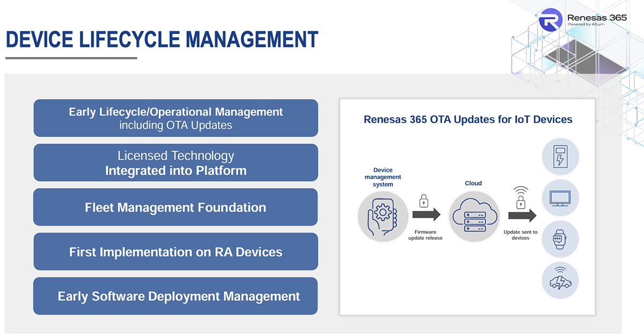Click the Renesas 365 logo icon

[x=551, y=21]
